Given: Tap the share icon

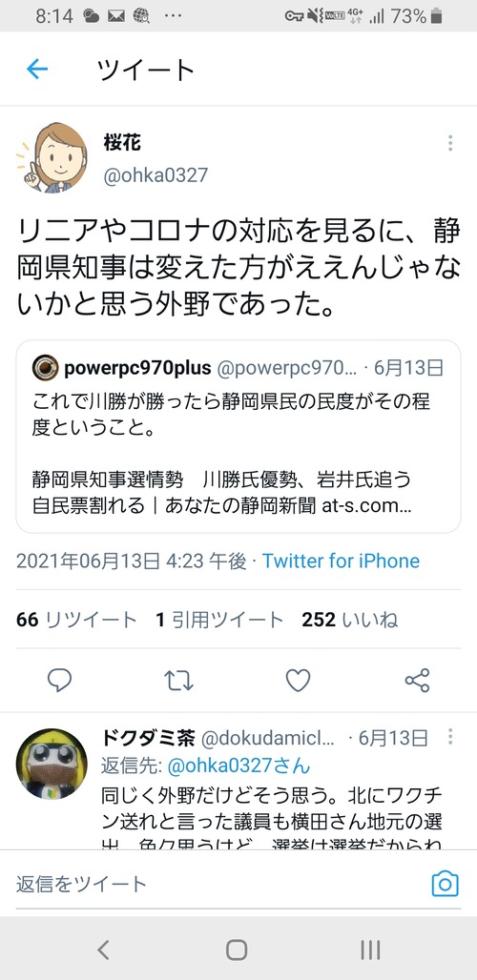Looking at the screenshot, I should click(x=417, y=680).
